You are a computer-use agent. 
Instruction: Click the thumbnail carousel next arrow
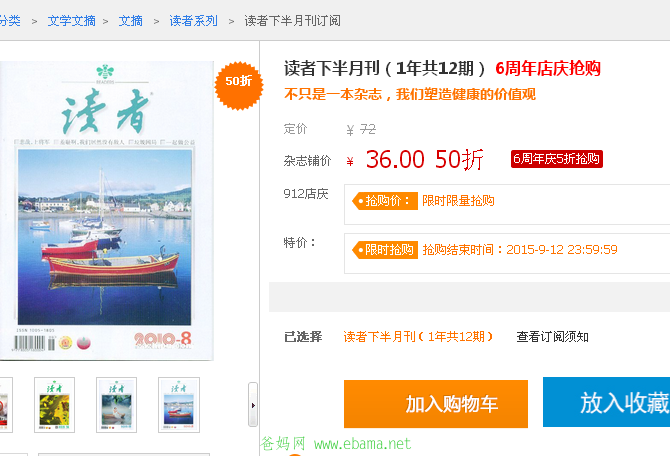253,405
